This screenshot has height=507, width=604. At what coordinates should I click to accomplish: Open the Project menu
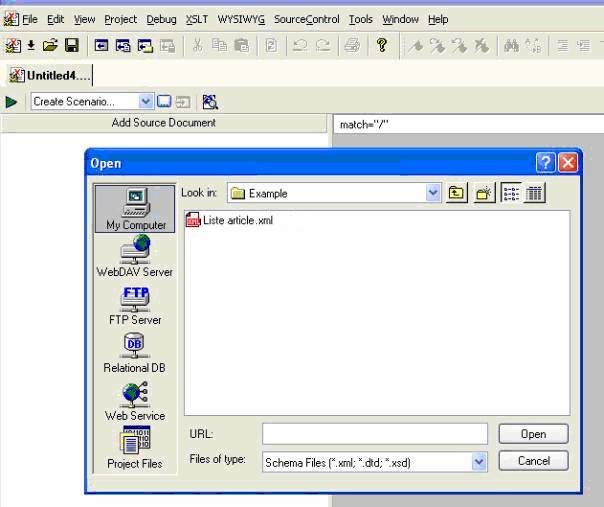click(121, 19)
